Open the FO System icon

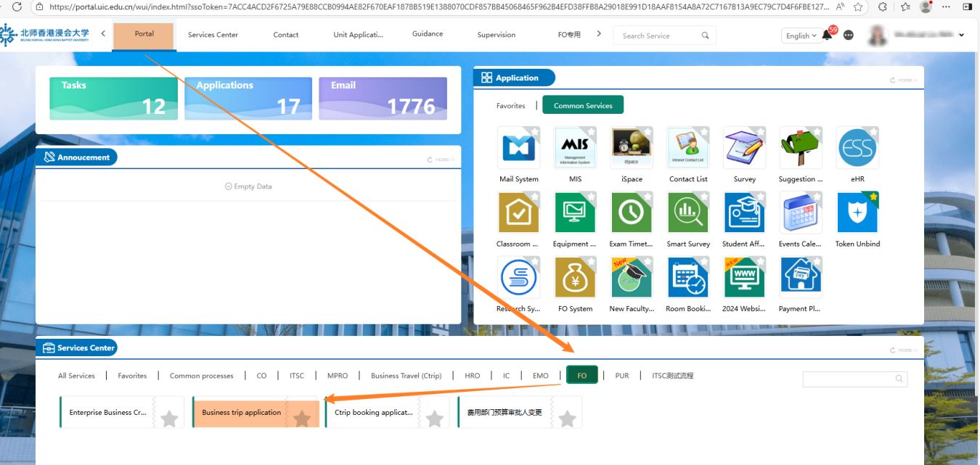pyautogui.click(x=575, y=278)
